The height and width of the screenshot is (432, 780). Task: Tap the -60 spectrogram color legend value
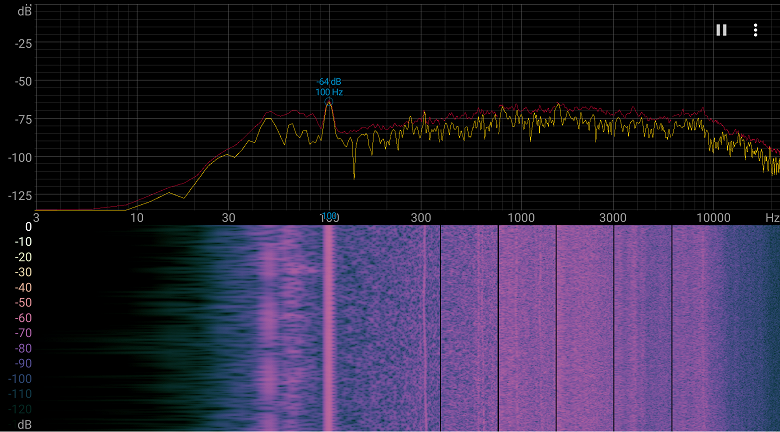pyautogui.click(x=25, y=318)
